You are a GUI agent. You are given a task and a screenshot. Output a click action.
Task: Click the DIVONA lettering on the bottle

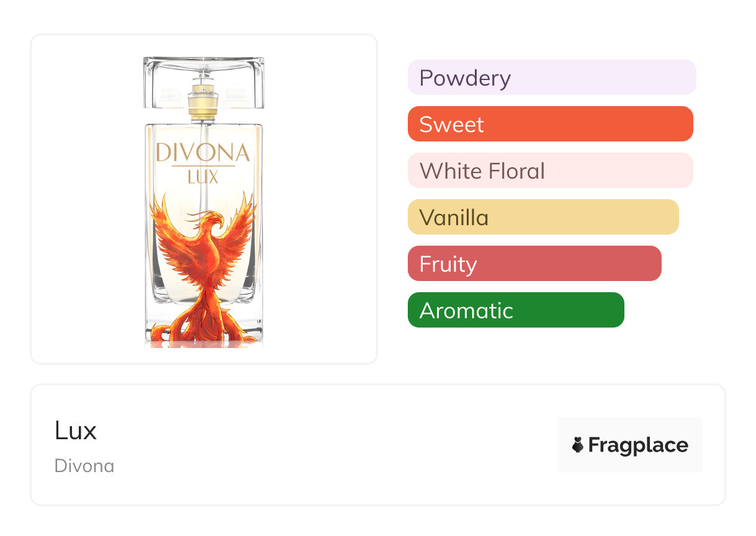coord(203,153)
